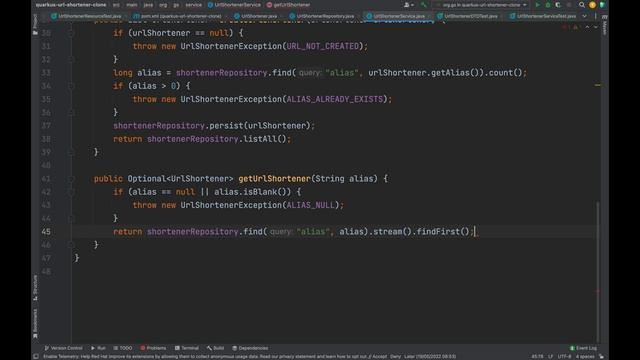The width and height of the screenshot is (640, 360).
Task: Click the project name breadcrumb quarkus-url-shortener-clone
Action: tap(71, 5)
